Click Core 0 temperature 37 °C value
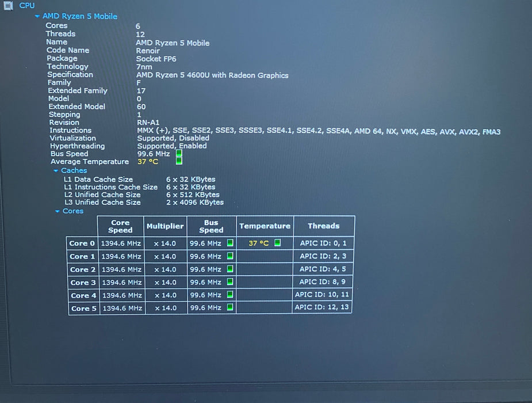Viewport: 532px width, 403px height. [x=259, y=243]
